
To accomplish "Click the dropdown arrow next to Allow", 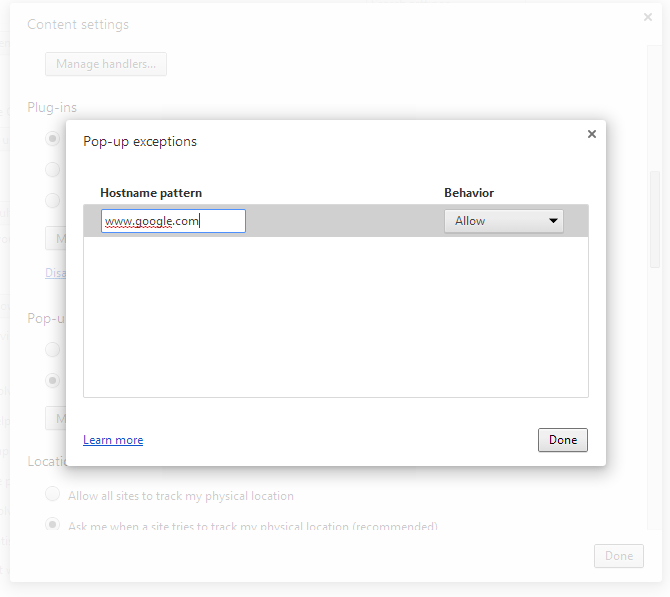I will pos(553,221).
